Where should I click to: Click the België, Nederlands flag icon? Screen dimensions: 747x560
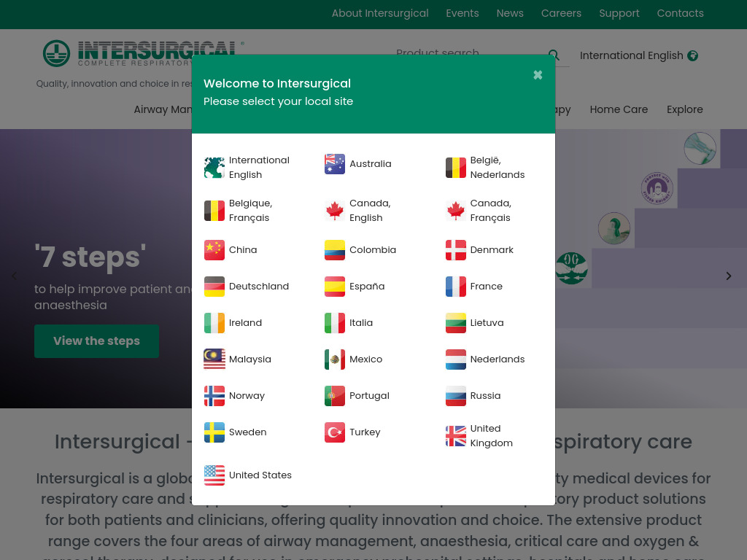click(456, 168)
